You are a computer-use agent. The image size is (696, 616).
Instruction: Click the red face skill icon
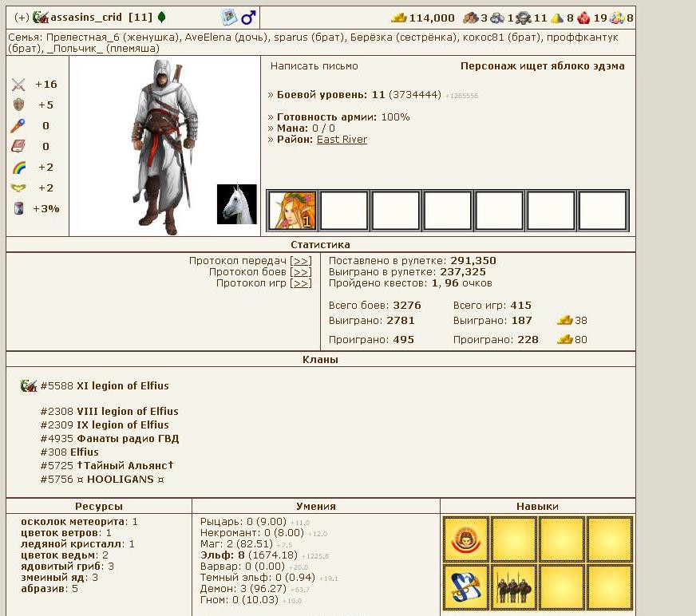coord(465,539)
